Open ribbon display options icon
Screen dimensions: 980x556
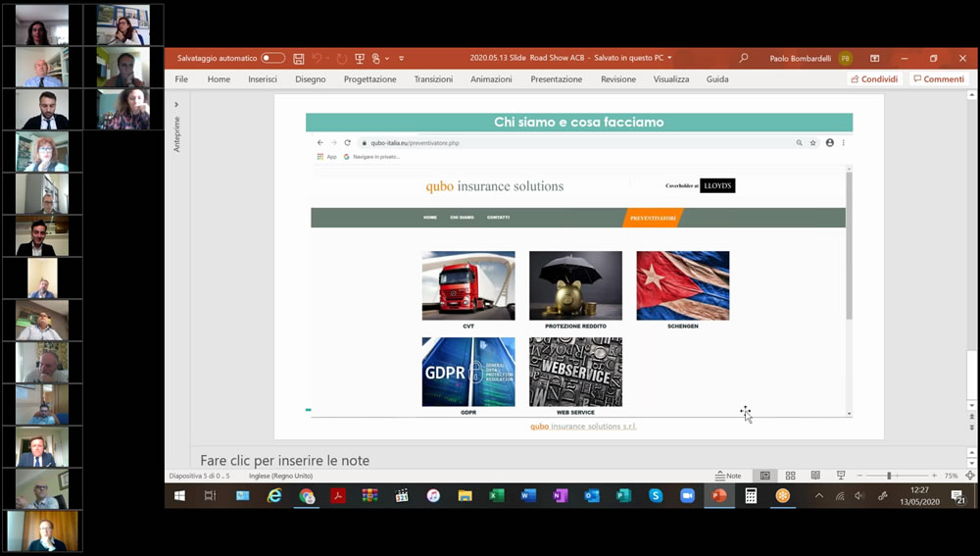(874, 58)
